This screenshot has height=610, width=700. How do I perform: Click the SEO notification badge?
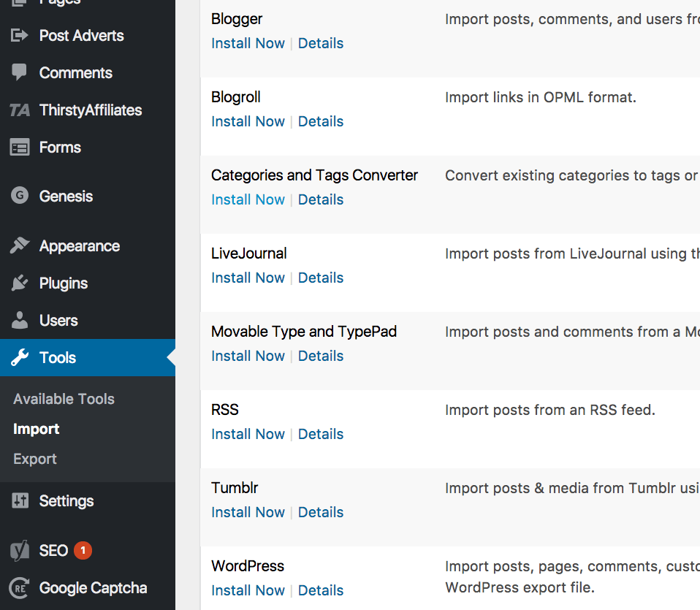(83, 550)
